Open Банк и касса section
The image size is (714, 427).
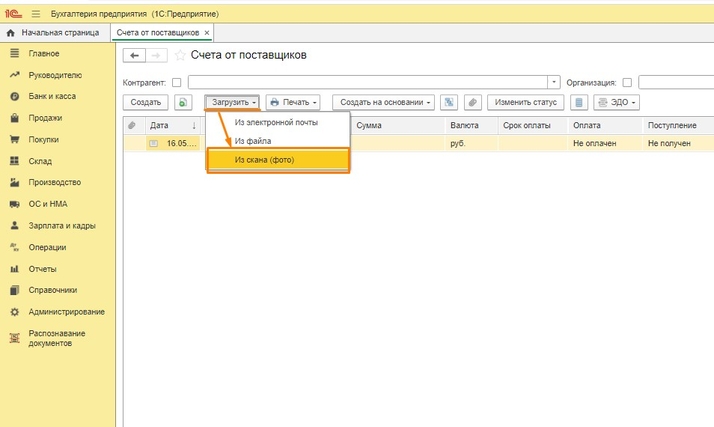pos(51,96)
